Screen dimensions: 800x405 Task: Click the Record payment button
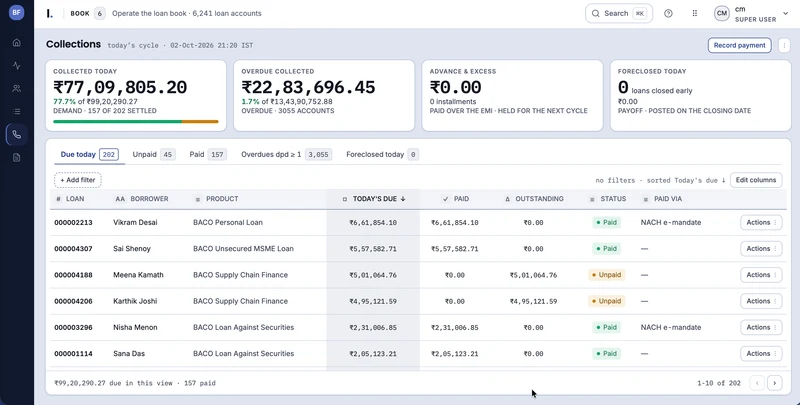[x=739, y=45]
